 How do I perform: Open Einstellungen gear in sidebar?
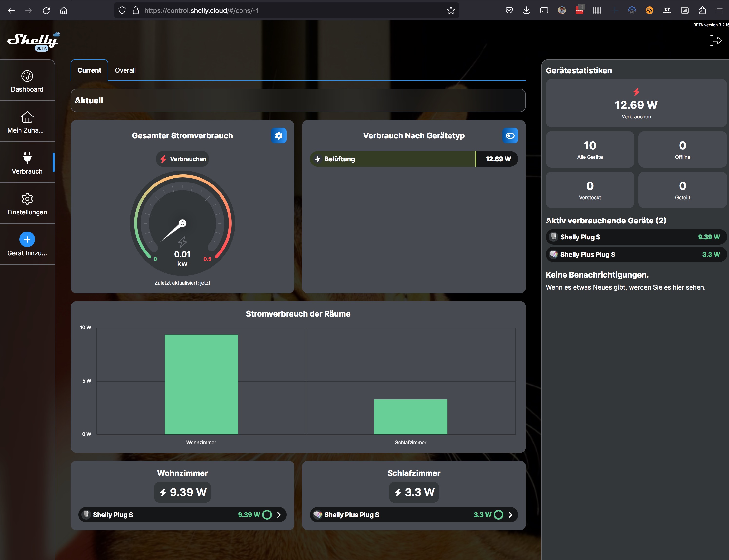click(x=27, y=199)
